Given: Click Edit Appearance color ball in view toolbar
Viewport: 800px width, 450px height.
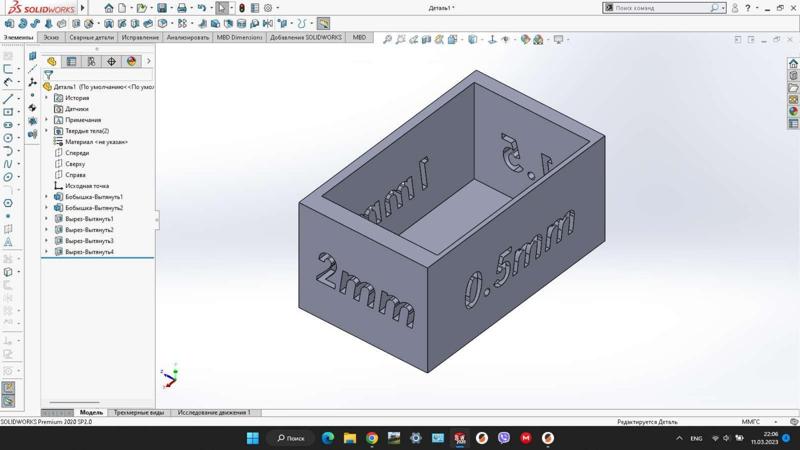Looking at the screenshot, I should point(525,39).
